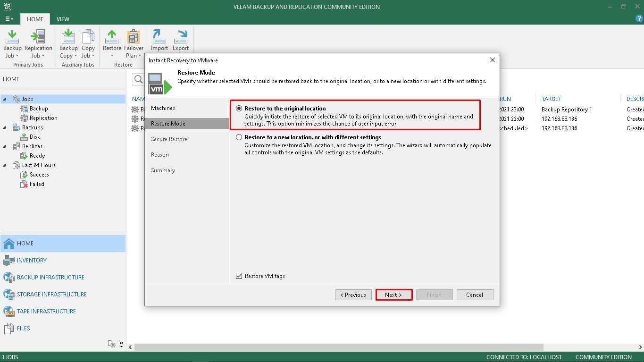Click the search magnifier icon

[138, 79]
